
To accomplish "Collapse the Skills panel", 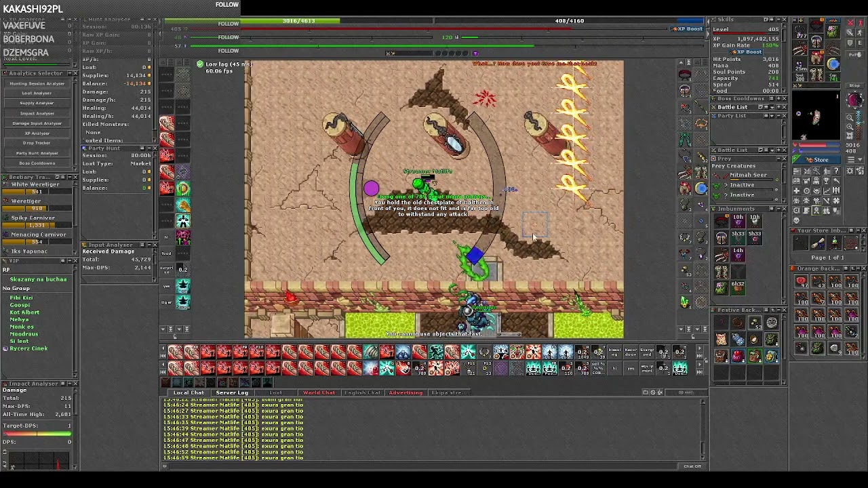I will [x=778, y=19].
